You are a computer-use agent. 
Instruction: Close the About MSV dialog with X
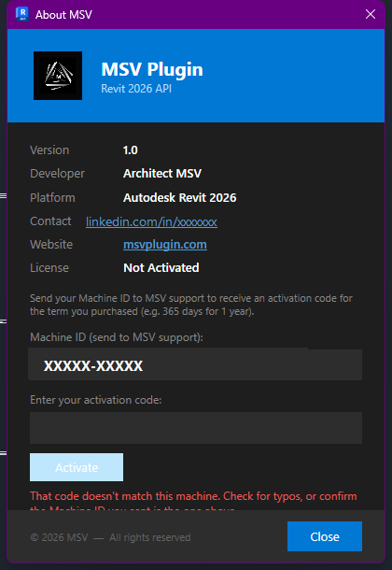(371, 14)
